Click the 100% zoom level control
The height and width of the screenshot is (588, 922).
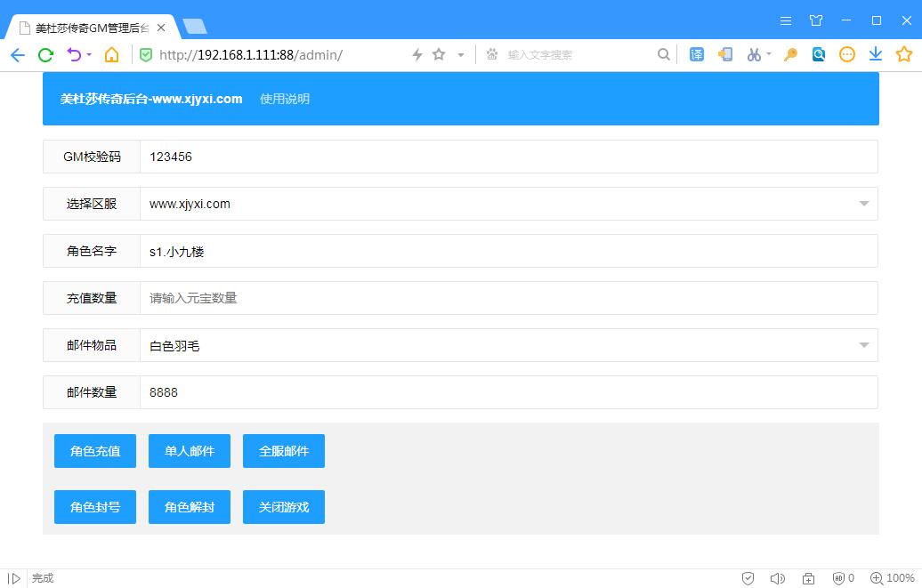pyautogui.click(x=893, y=578)
